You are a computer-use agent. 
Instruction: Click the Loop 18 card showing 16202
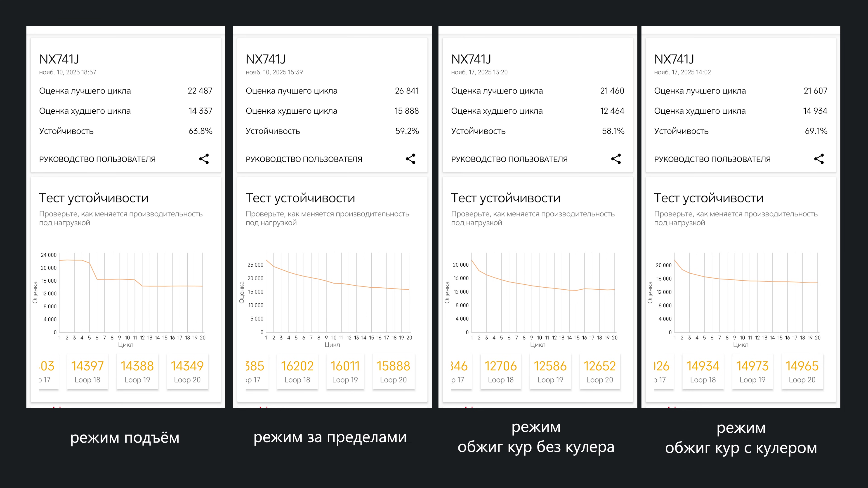pyautogui.click(x=297, y=371)
